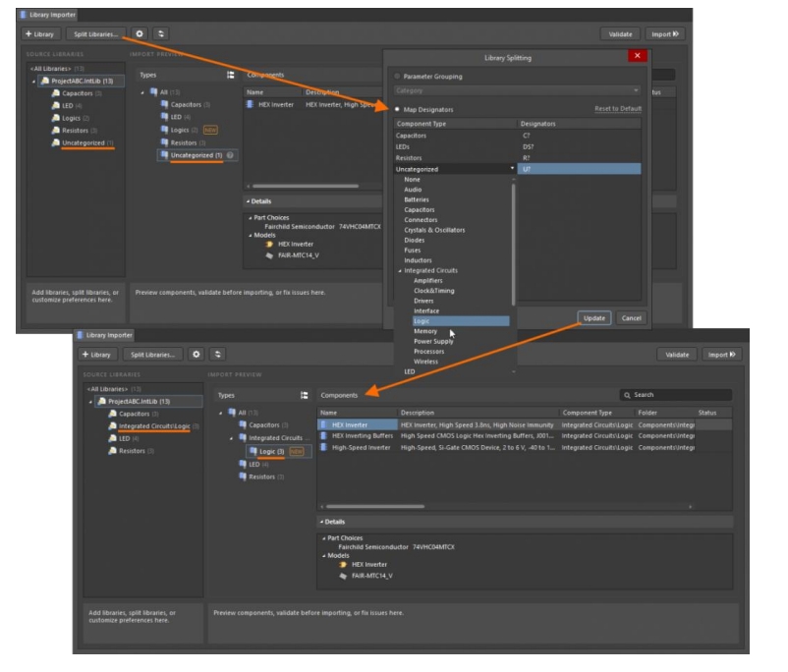This screenshot has width=788, height=672.
Task: Select <All Libraries> in lower Source Libraries
Action: [115, 389]
